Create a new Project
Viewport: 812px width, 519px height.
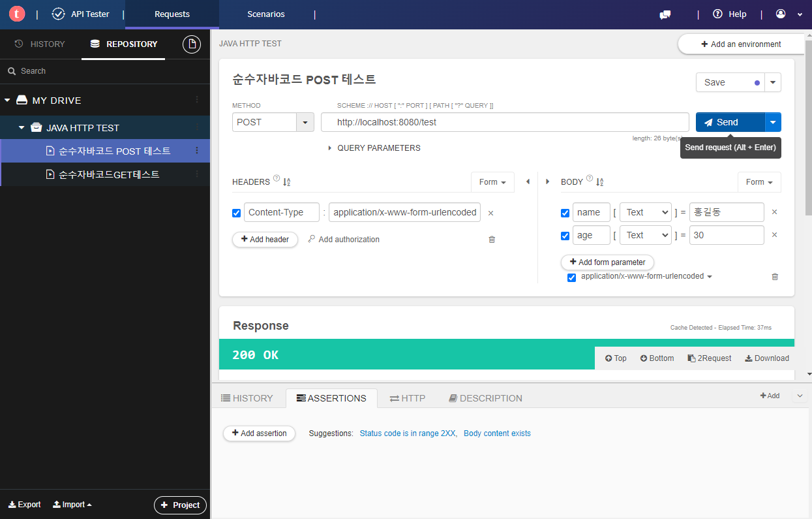tap(180, 505)
